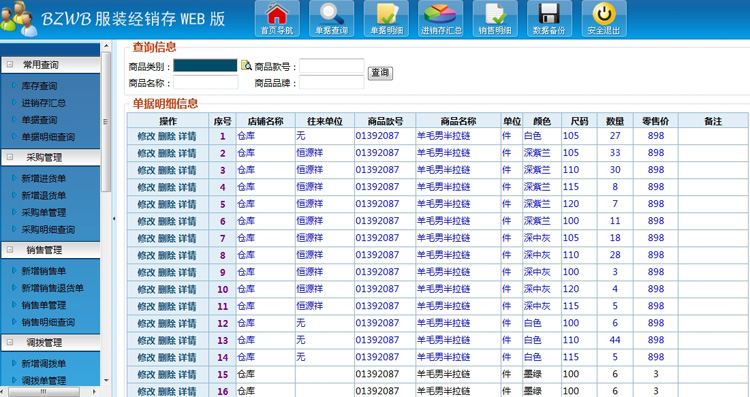750x397 pixels.
Task: Click the sidebar horizontal scrollbar thumb
Action: pyautogui.click(x=44, y=391)
